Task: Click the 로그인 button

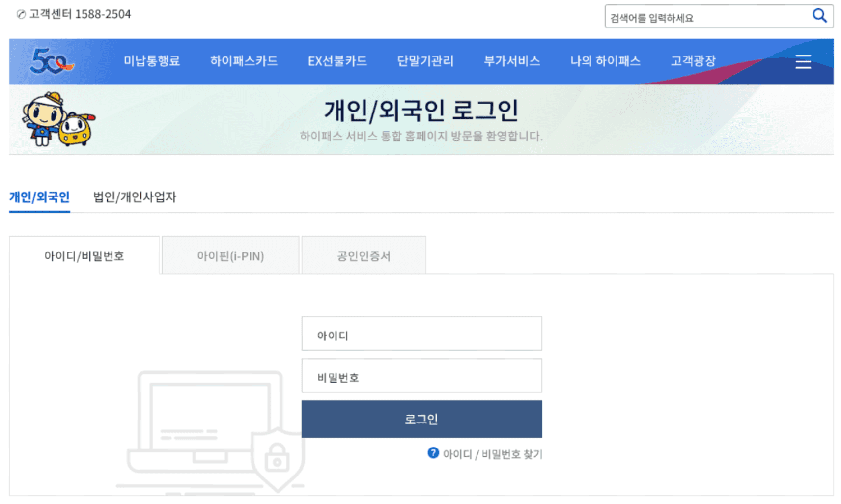Action: click(x=421, y=419)
